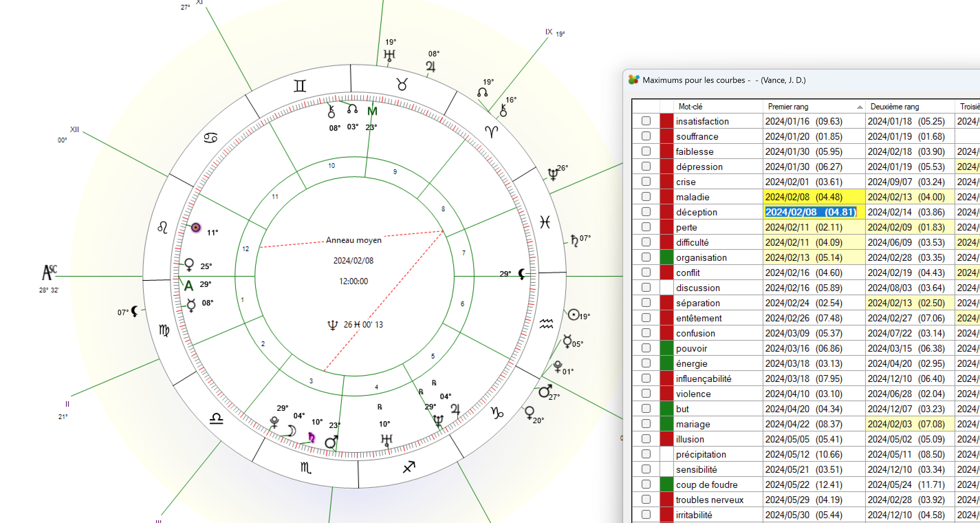
Task: Select the highlighted date cell for déception
Action: point(813,212)
